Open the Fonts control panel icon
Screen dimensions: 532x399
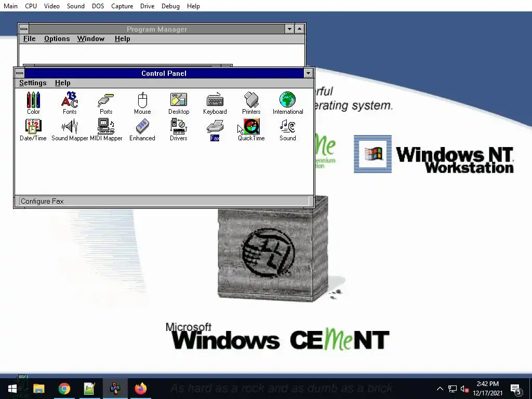coord(70,103)
